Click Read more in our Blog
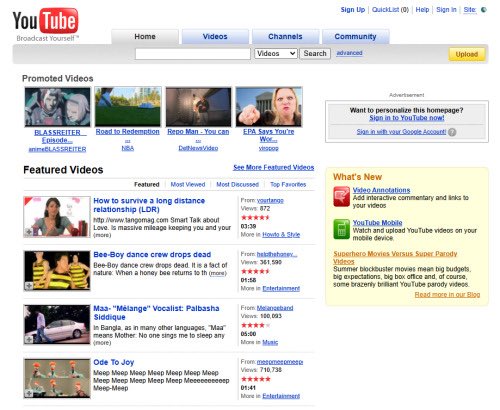The width and height of the screenshot is (500, 410). (x=447, y=295)
